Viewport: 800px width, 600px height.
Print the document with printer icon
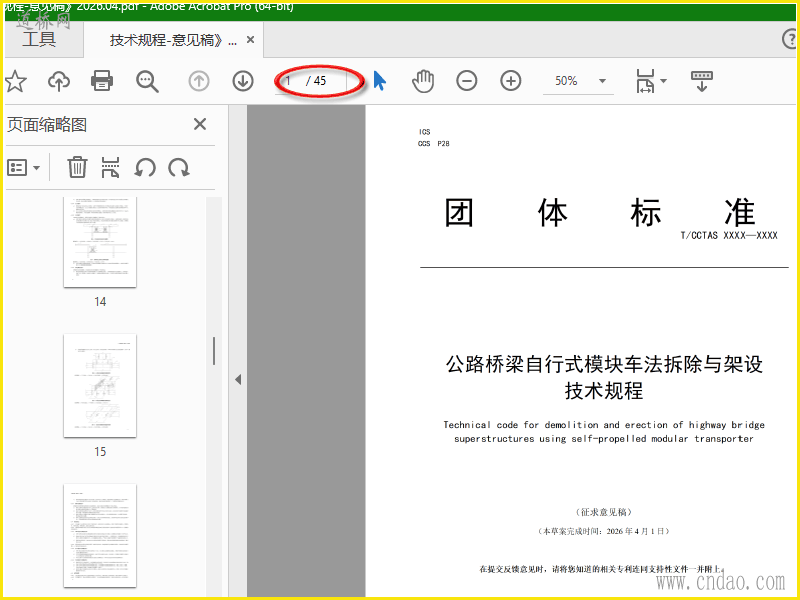(x=102, y=81)
